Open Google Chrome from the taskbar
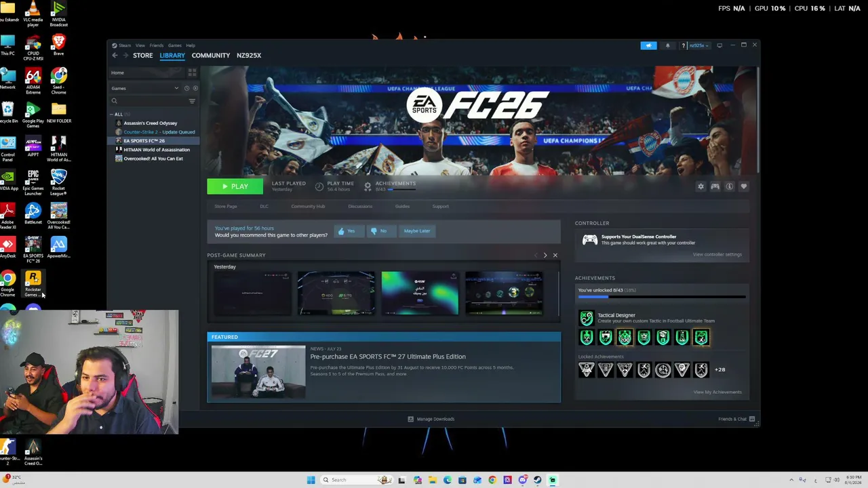Screen dimensions: 868x488 click(492, 480)
